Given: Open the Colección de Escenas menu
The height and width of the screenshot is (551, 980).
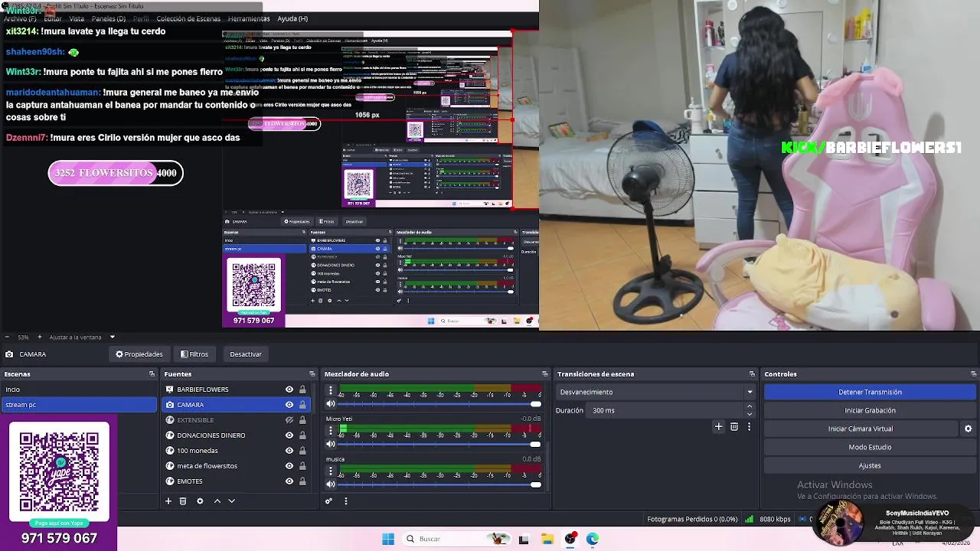Looking at the screenshot, I should [188, 18].
